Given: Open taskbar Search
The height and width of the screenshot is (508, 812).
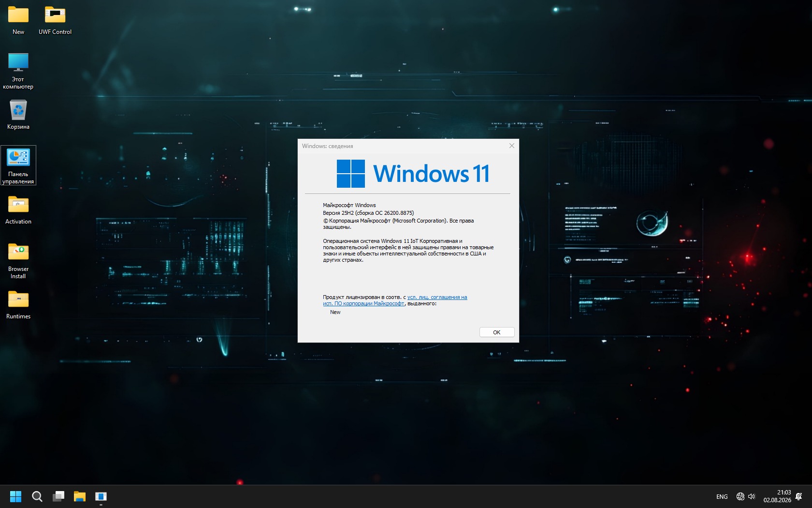Looking at the screenshot, I should [x=37, y=496].
